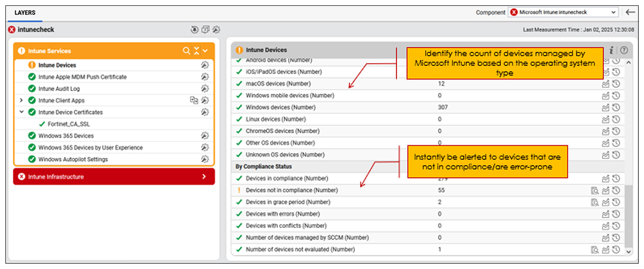Screen dimensions: 644x269
Task: Open the graph icon for Devices not in compliance
Action: pos(606,190)
